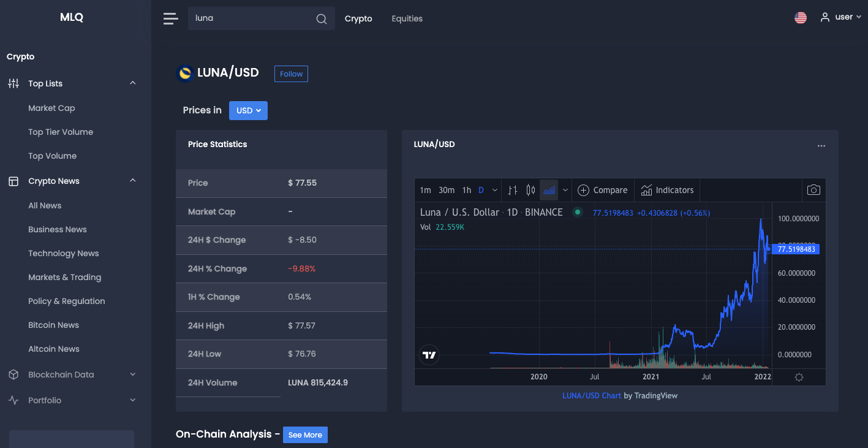
Task: Open Technology News
Action: pyautogui.click(x=63, y=253)
